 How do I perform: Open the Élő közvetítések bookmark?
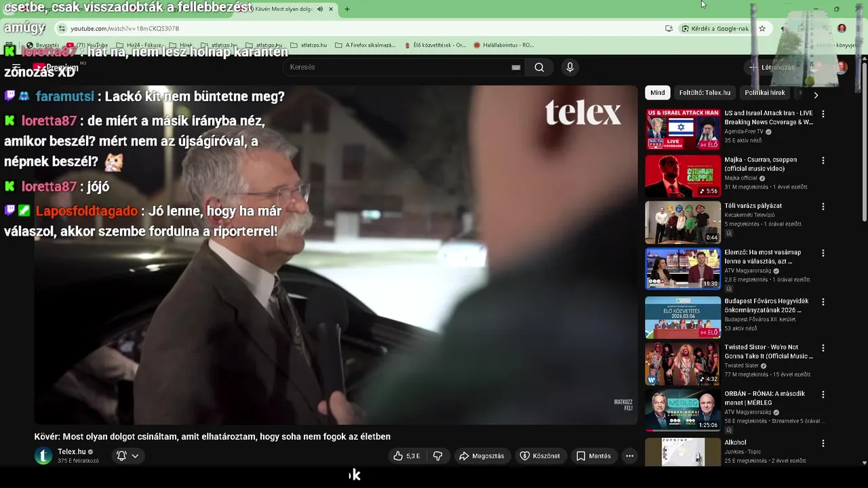pyautogui.click(x=435, y=45)
